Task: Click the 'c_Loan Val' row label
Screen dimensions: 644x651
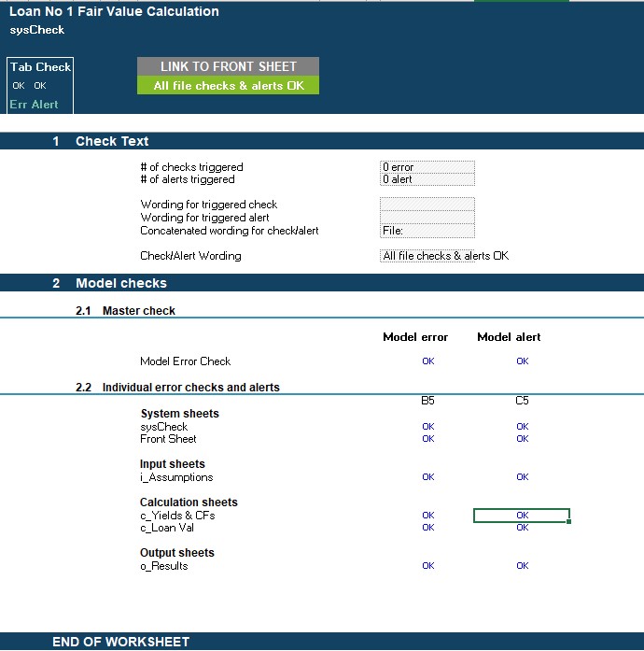Action: 167,528
